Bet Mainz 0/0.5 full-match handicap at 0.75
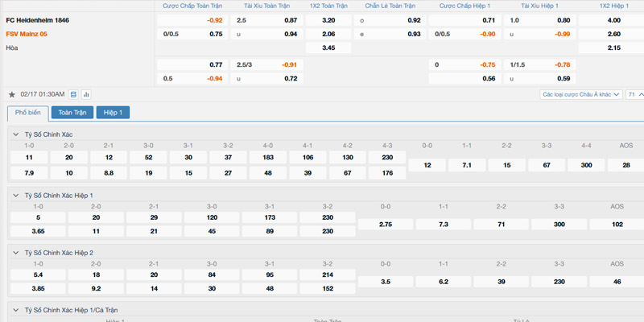The image size is (644, 322). [x=192, y=34]
